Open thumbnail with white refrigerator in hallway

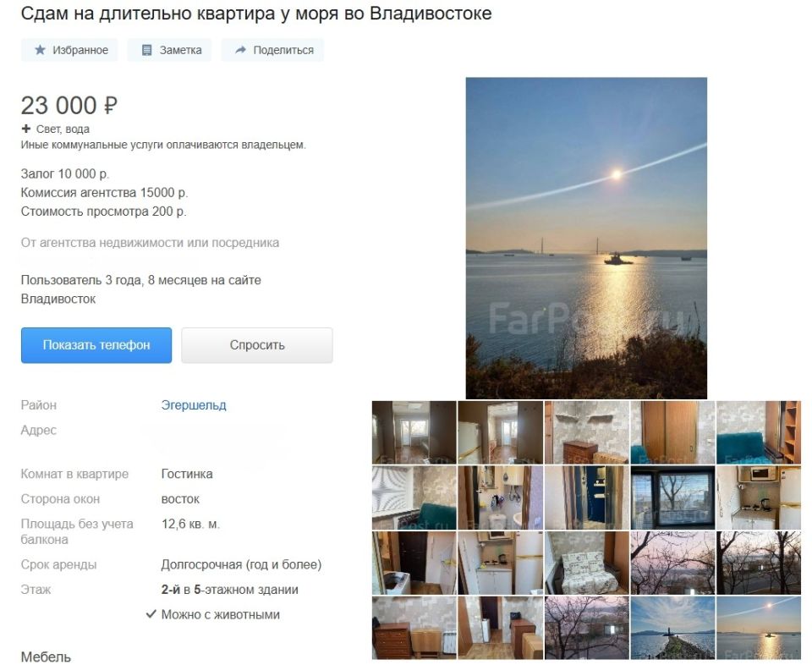coord(500,432)
